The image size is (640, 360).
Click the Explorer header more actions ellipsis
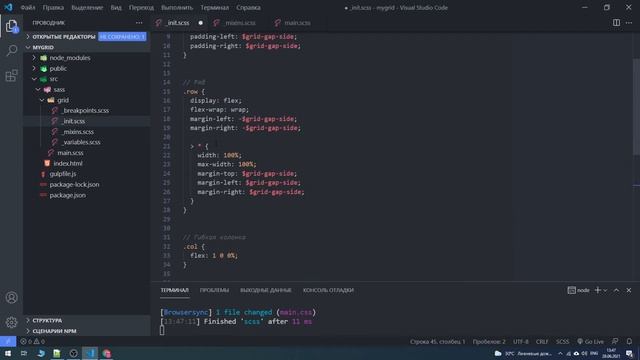[x=139, y=23]
